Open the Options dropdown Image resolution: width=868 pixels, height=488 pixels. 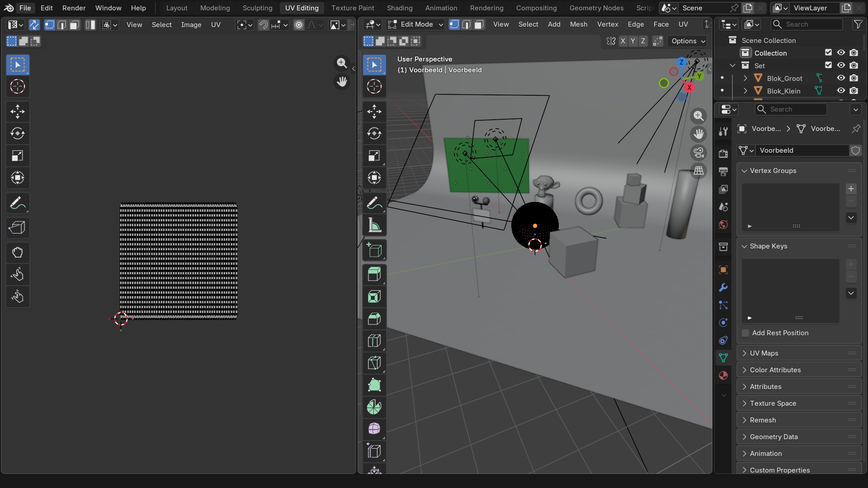688,41
